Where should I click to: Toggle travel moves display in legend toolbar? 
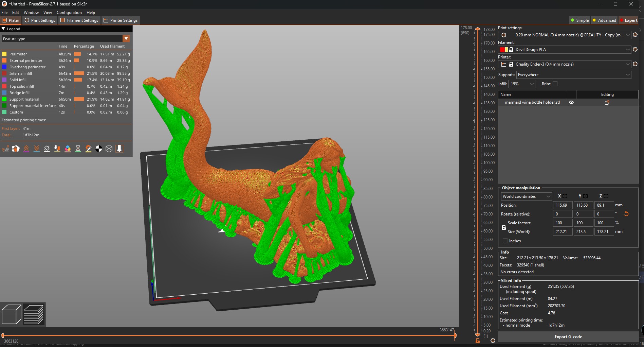pyautogui.click(x=5, y=149)
